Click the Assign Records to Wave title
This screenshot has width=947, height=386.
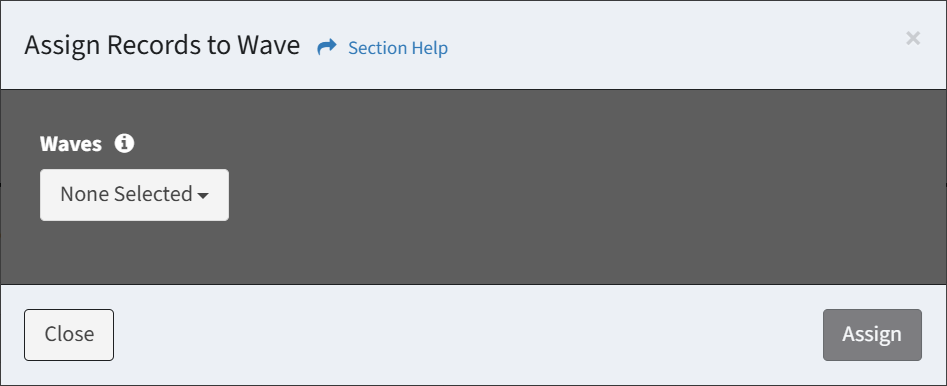(x=162, y=46)
